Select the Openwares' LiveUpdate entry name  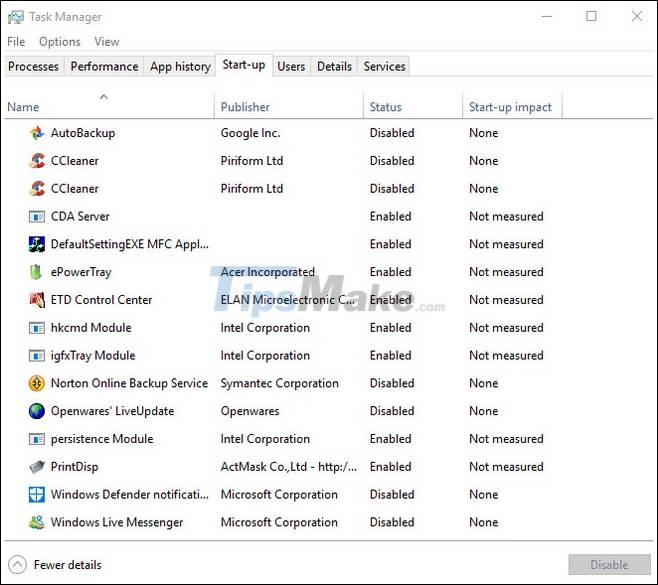tap(112, 411)
